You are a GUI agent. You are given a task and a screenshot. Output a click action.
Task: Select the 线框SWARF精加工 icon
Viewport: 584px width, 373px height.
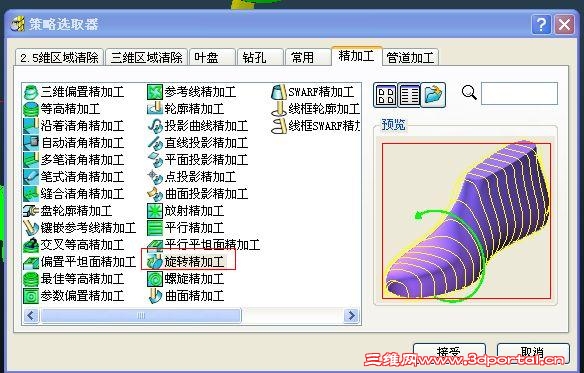(x=279, y=126)
